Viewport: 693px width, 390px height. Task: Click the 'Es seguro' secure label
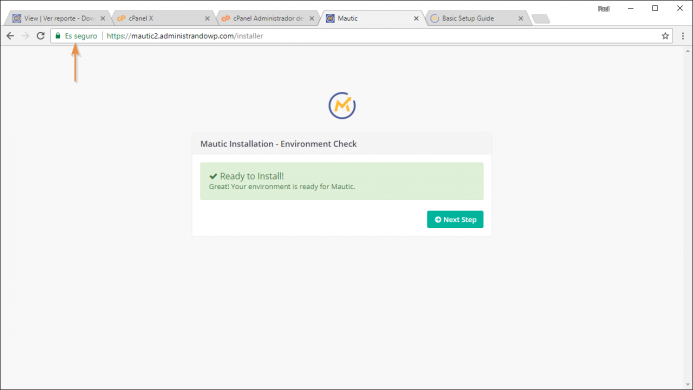click(81, 36)
